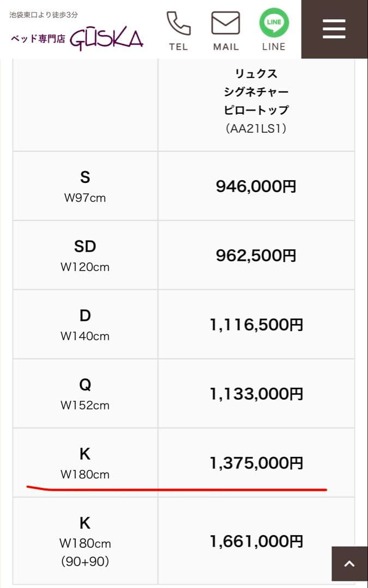Screen dimensions: 368x588
Task: Click the リュクス シグネチャー ピロートップ header
Action: click(x=256, y=101)
